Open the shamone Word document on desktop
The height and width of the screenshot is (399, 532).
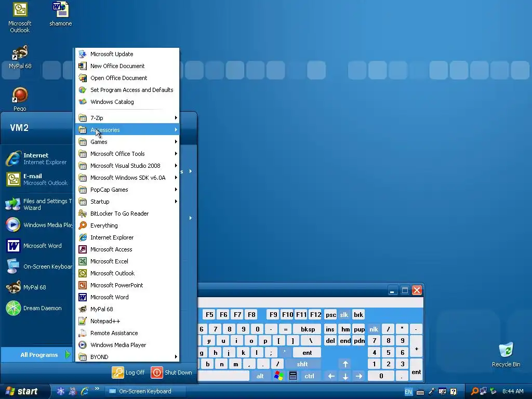click(61, 14)
